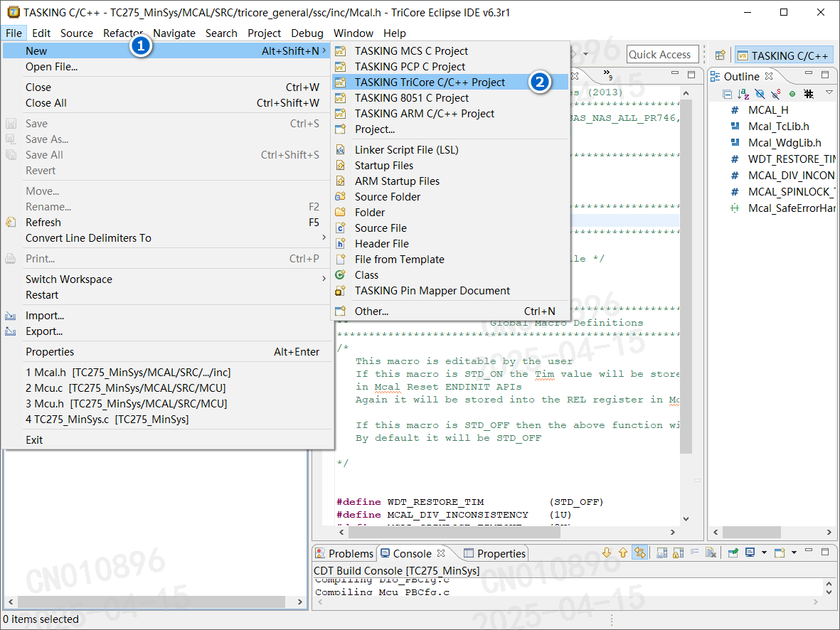Choose Export... in File menu
The image size is (840, 630).
pos(167,331)
